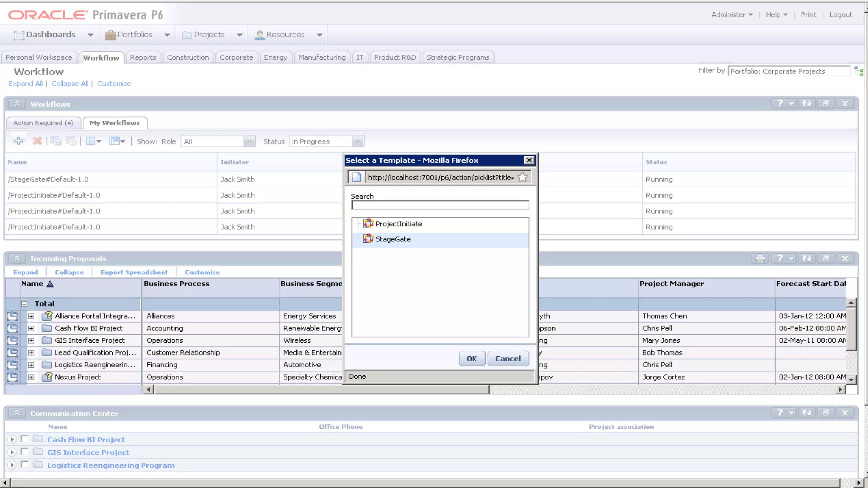The height and width of the screenshot is (488, 868).
Task: Refresh the Incoming Proposals portlet
Action: pyautogui.click(x=807, y=258)
